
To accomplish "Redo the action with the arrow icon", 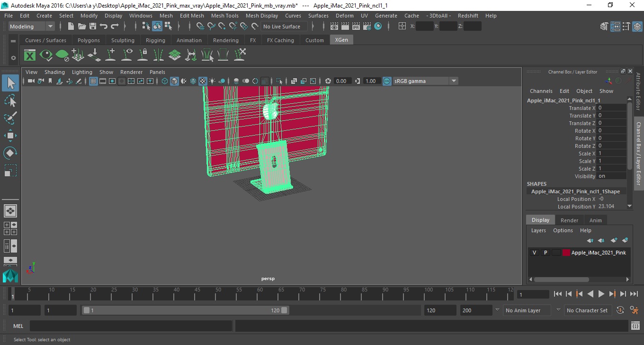I will click(x=115, y=27).
